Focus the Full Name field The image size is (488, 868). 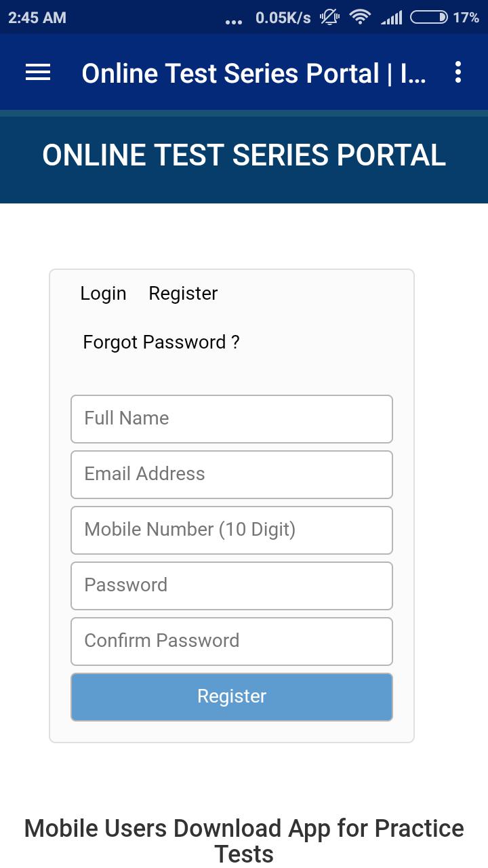(232, 419)
